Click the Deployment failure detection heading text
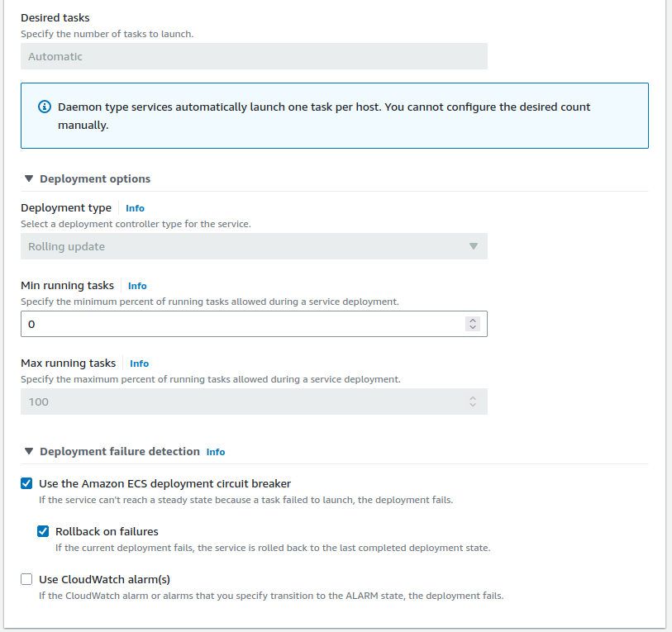The height and width of the screenshot is (632, 672). click(119, 451)
